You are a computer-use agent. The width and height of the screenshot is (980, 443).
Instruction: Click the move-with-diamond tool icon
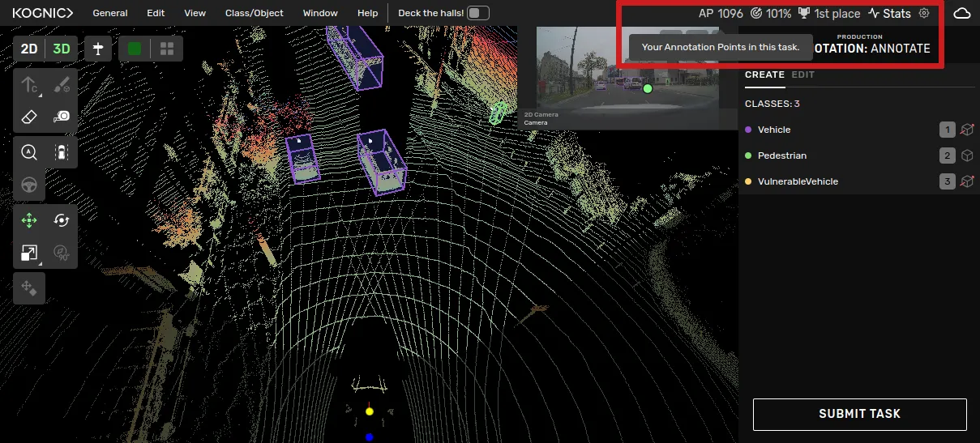29,288
